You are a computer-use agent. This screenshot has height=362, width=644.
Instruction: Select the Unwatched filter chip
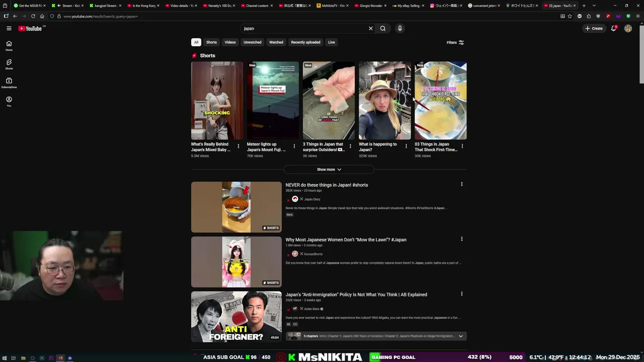pos(253,42)
